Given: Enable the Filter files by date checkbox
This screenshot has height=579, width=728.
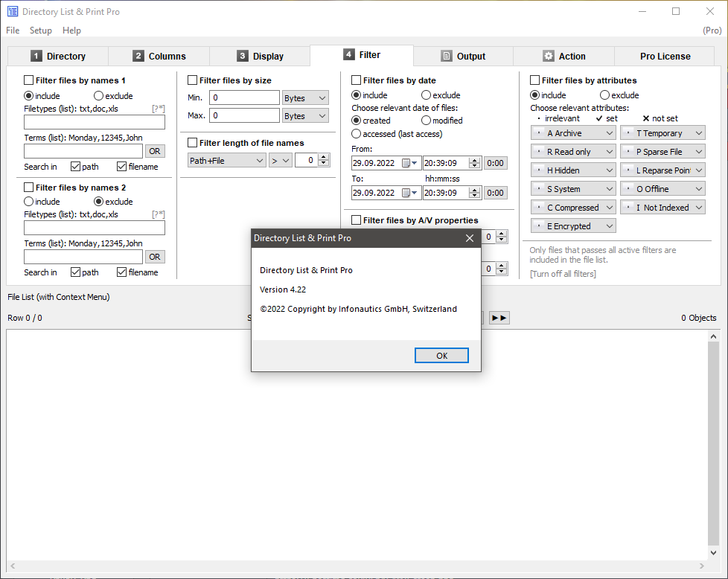Looking at the screenshot, I should coord(356,80).
